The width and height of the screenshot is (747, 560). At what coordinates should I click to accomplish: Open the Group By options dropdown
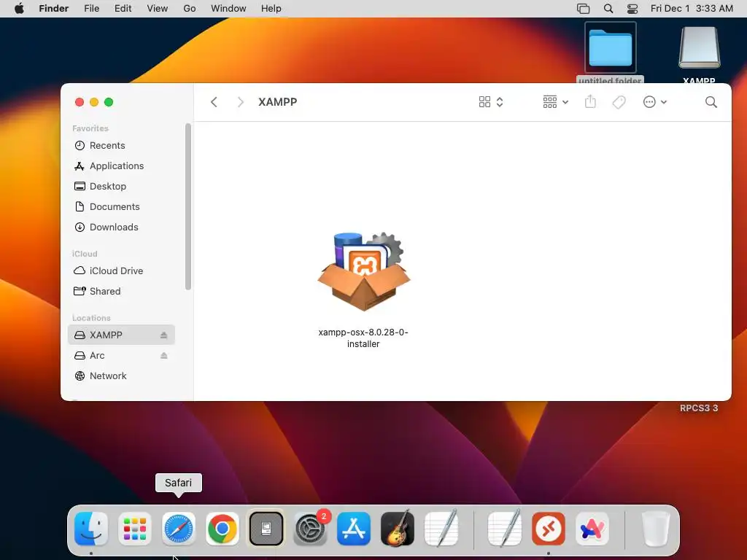tap(555, 102)
